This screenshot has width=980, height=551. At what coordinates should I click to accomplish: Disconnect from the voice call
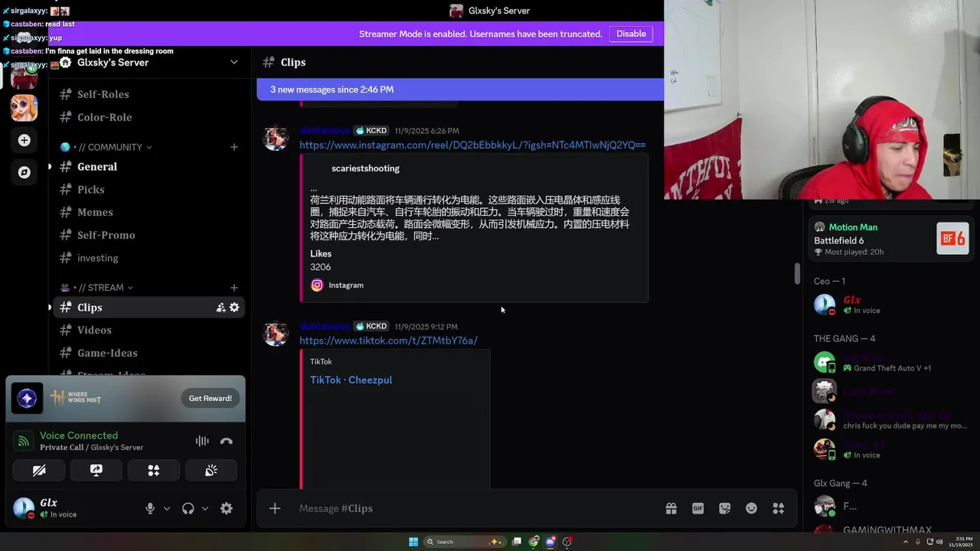(227, 441)
